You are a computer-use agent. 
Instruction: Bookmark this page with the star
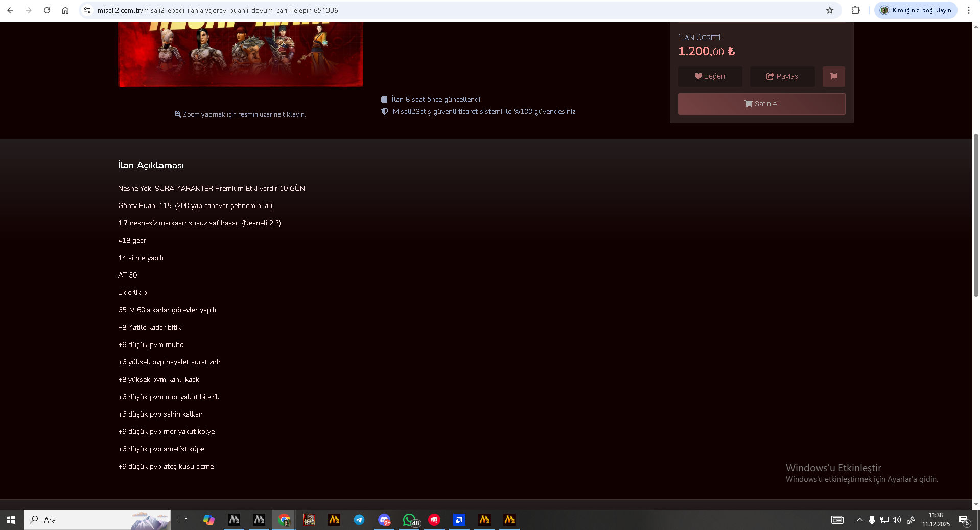coord(830,10)
